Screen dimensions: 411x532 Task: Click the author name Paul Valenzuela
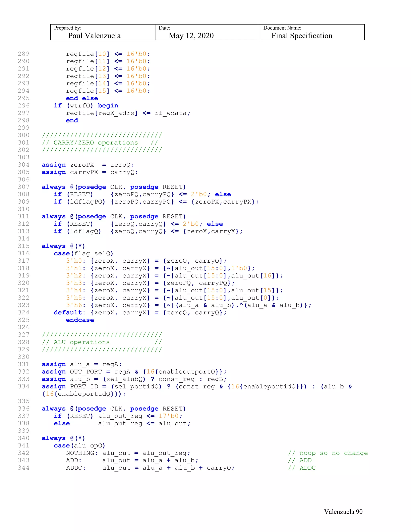[x=95, y=36]
